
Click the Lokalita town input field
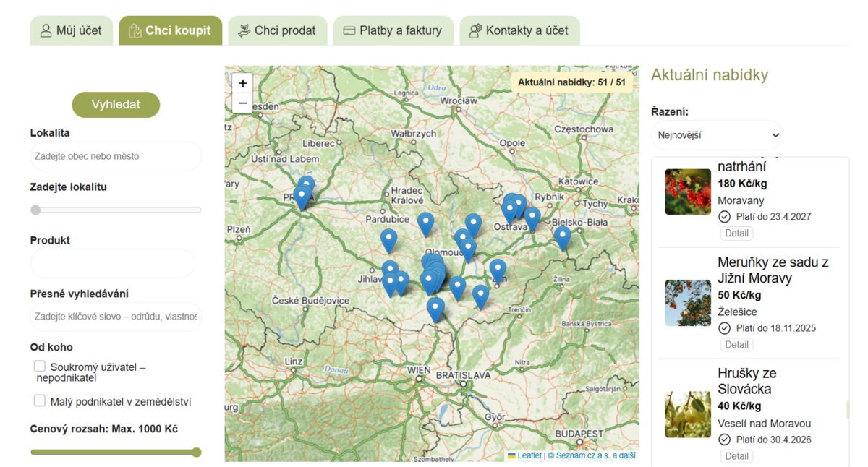(x=116, y=156)
